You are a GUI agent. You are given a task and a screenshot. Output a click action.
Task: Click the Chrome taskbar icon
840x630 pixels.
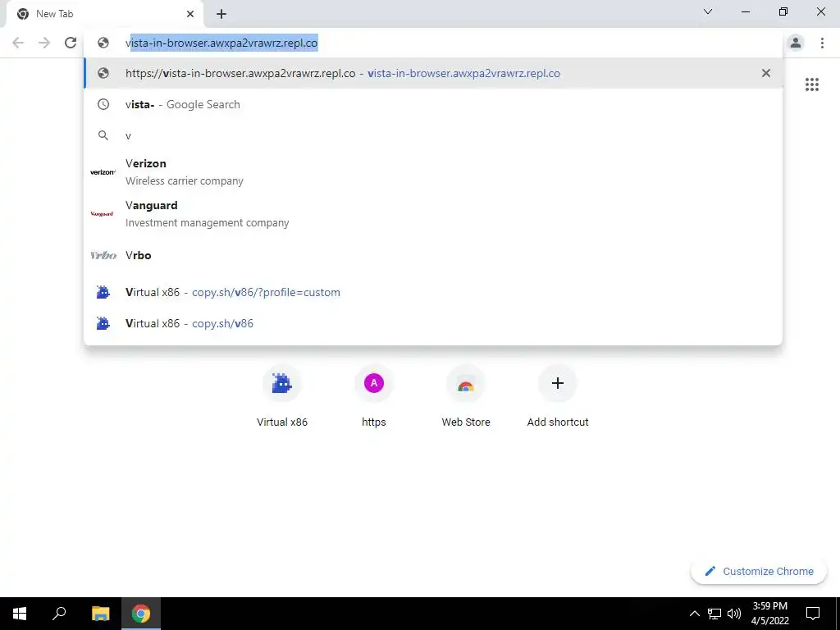(x=141, y=614)
